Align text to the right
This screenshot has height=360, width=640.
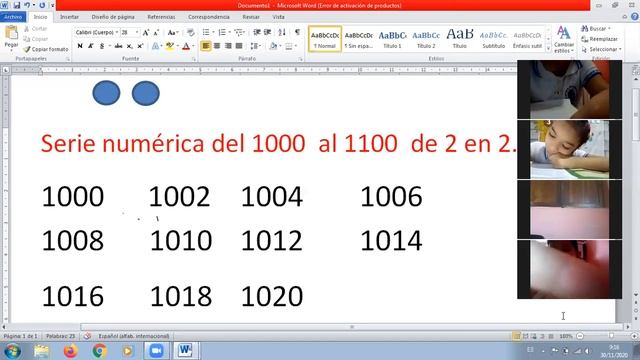[228, 46]
